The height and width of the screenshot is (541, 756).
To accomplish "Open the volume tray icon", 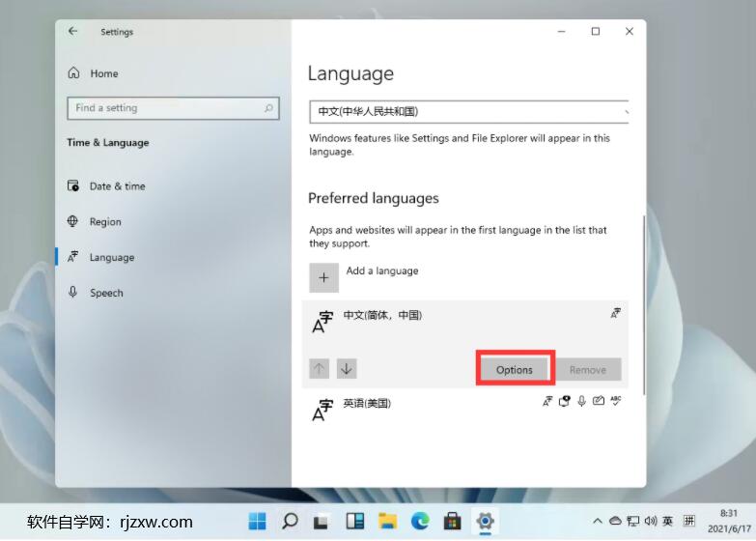I will pyautogui.click(x=651, y=522).
